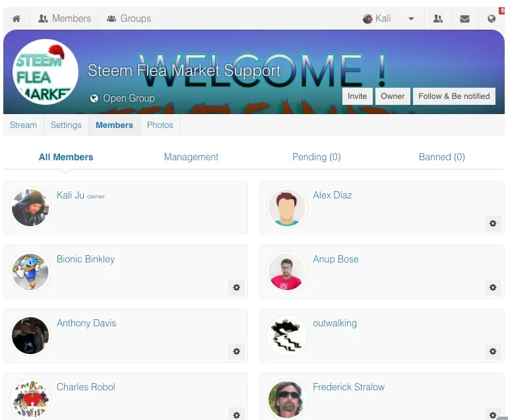Click Bionic Binkley's avatar

tap(30, 272)
